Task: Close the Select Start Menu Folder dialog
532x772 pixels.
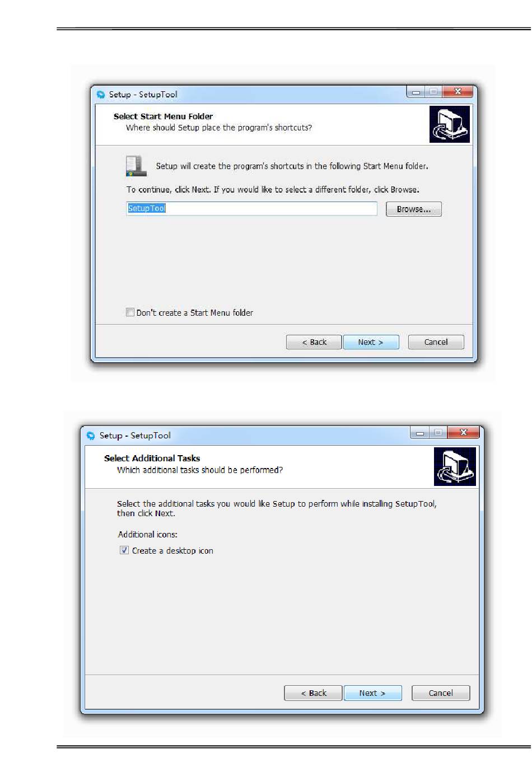Action: (458, 92)
